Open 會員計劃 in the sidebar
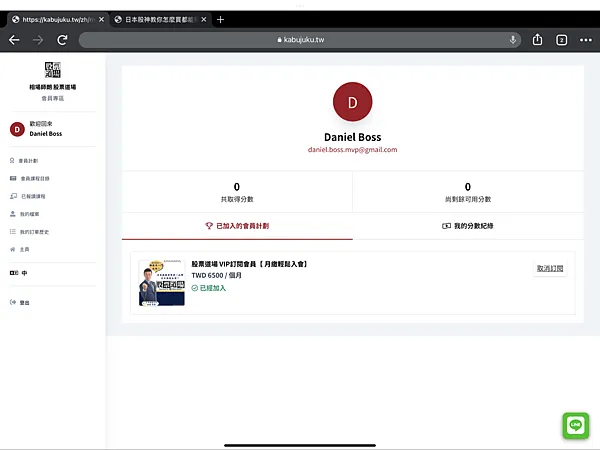This screenshot has height=450, width=600. (x=24, y=161)
